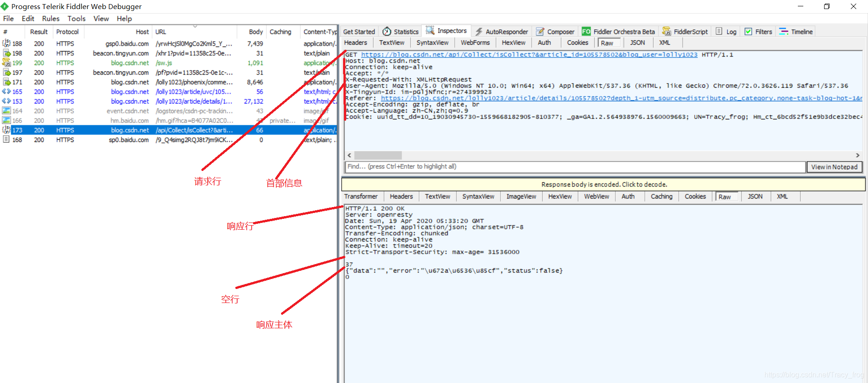868x383 pixels.
Task: Click the session icon for row 188
Action: coord(6,43)
